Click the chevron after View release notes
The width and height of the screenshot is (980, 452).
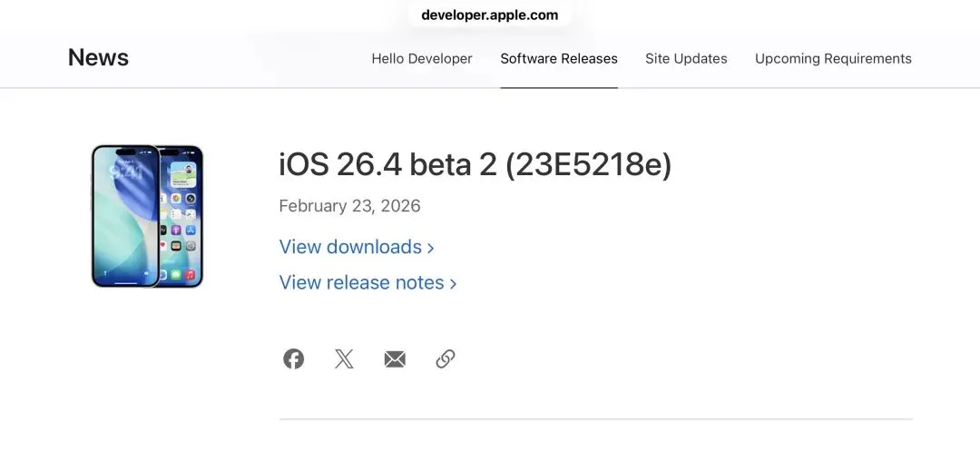pos(453,283)
